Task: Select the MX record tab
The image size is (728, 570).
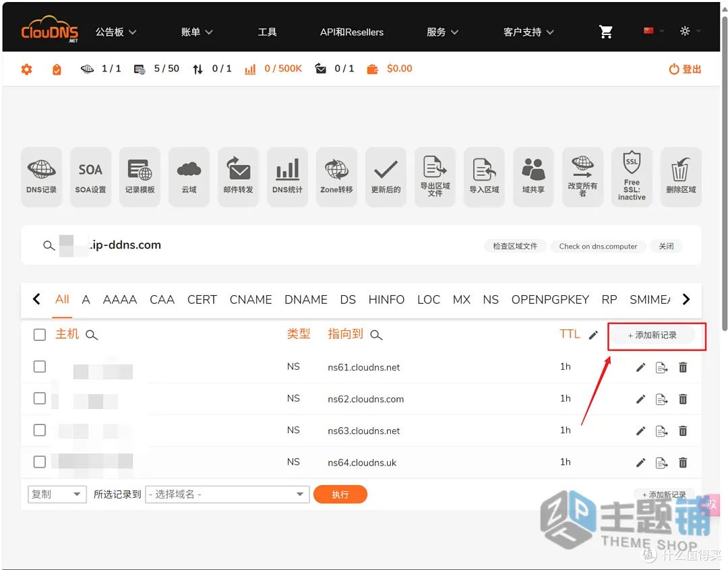Action: pyautogui.click(x=462, y=300)
